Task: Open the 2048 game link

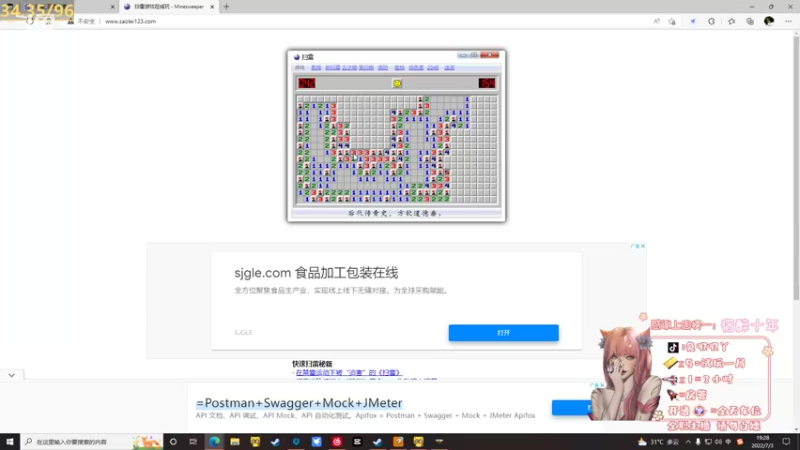Action: click(433, 67)
